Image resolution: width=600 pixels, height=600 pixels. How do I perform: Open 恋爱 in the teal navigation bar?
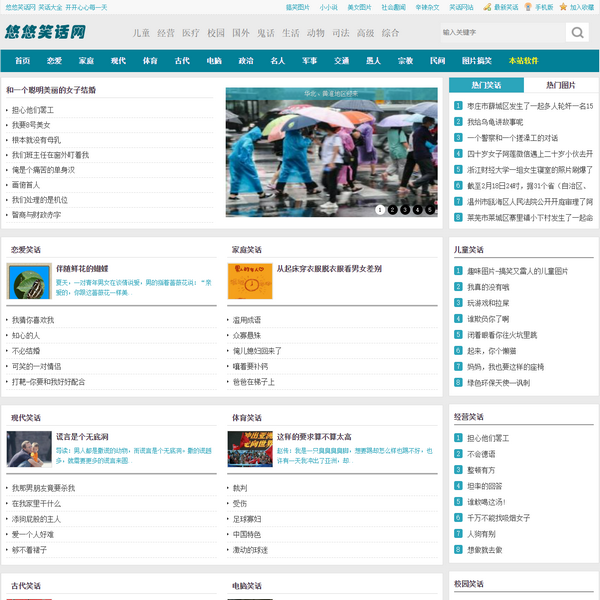pyautogui.click(x=54, y=61)
